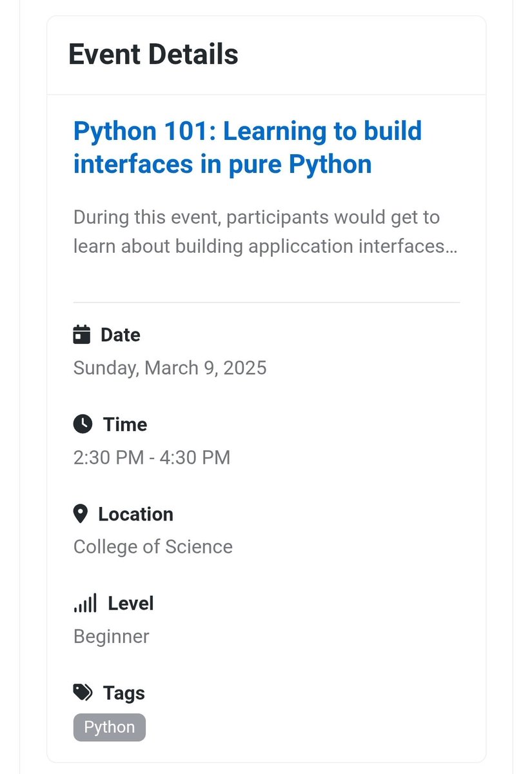
Task: Click the Tags label text
Action: [x=124, y=693]
